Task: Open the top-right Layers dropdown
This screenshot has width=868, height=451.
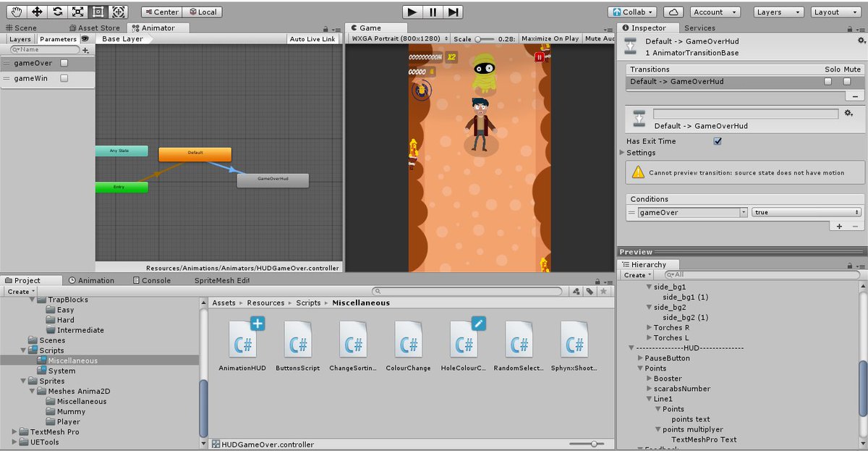Action: [x=778, y=12]
